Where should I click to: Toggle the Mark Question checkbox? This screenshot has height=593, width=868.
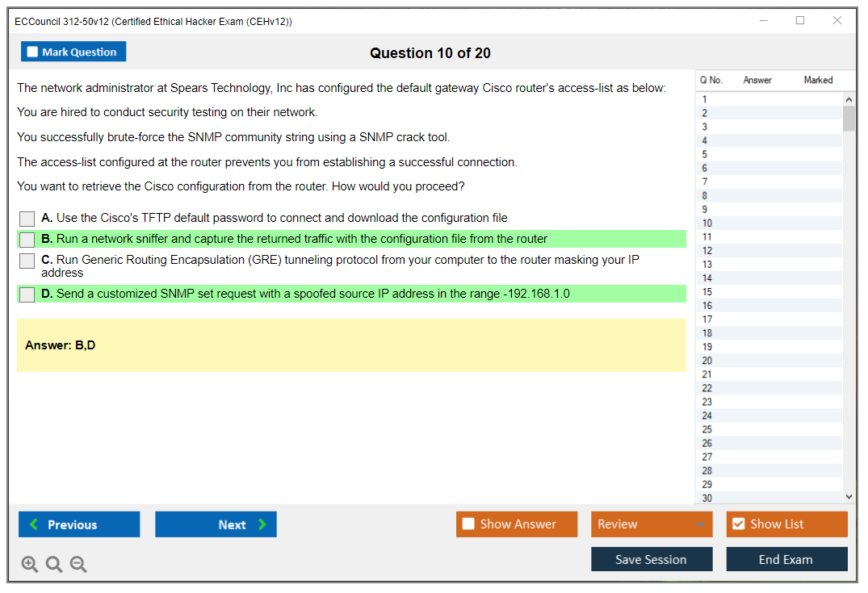coord(33,52)
